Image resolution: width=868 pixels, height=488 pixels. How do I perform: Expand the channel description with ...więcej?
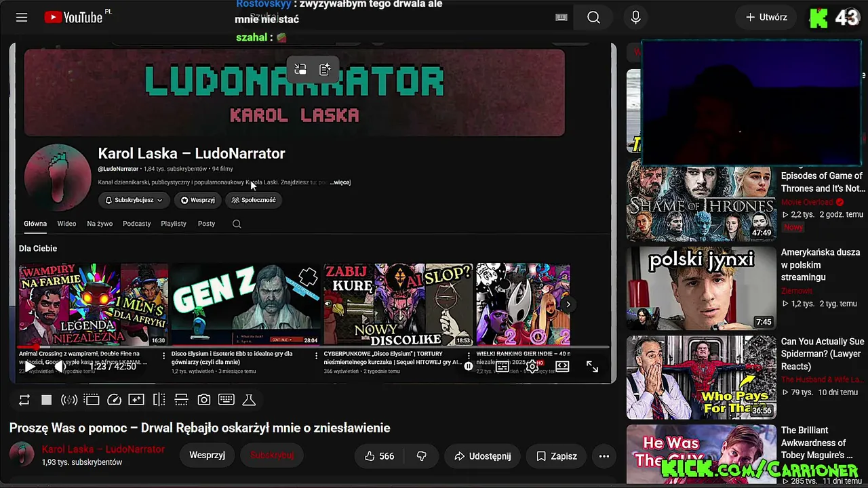coord(340,182)
